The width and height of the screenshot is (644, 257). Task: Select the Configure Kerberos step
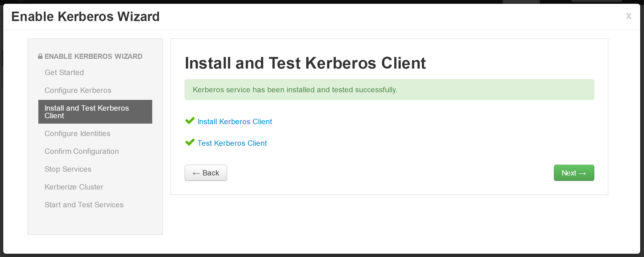point(78,90)
